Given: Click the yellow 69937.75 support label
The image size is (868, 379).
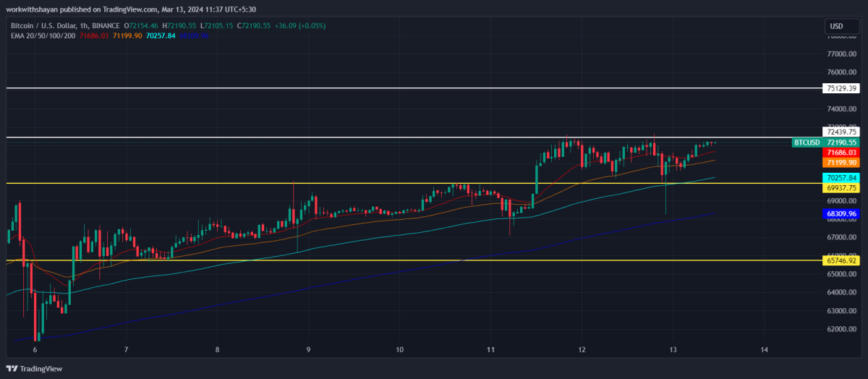Looking at the screenshot, I should 841,187.
